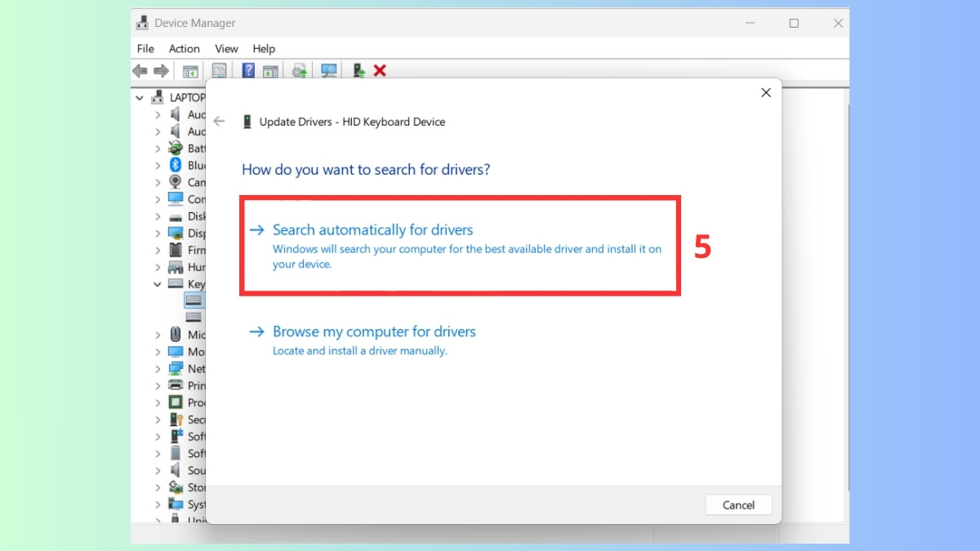Open Help using the blue question mark icon
The image size is (980, 551).
click(248, 70)
